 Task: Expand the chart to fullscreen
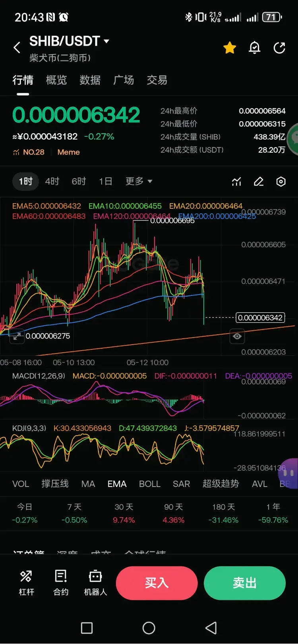point(17,336)
